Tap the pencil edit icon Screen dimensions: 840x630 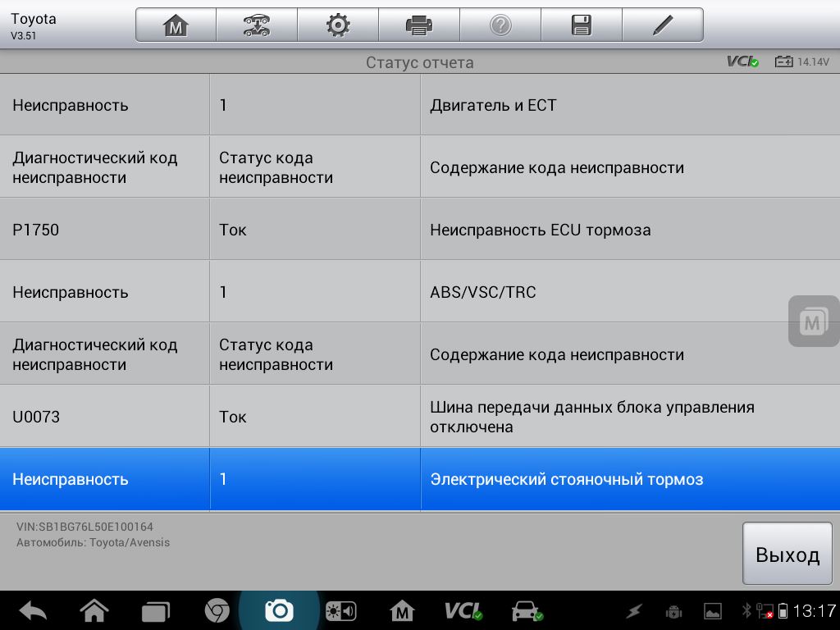click(x=663, y=25)
